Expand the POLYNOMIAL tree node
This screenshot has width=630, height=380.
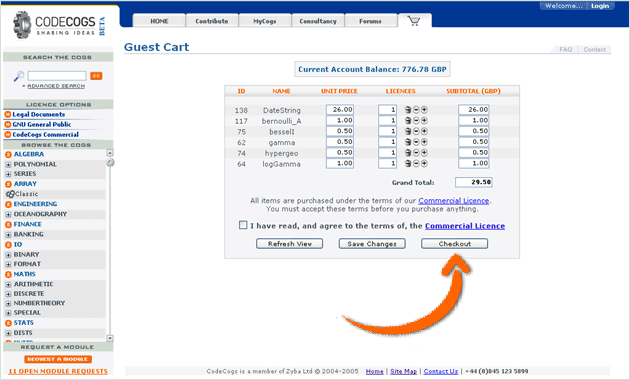click(8, 164)
